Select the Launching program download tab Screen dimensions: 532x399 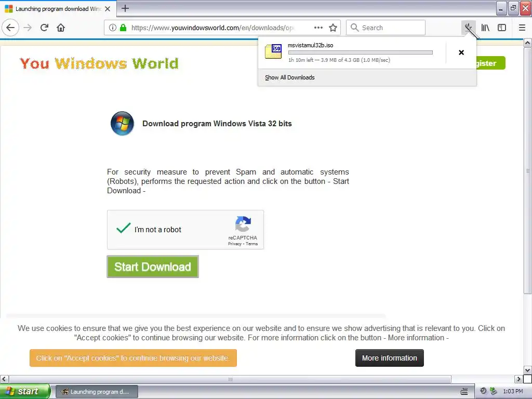(58, 9)
